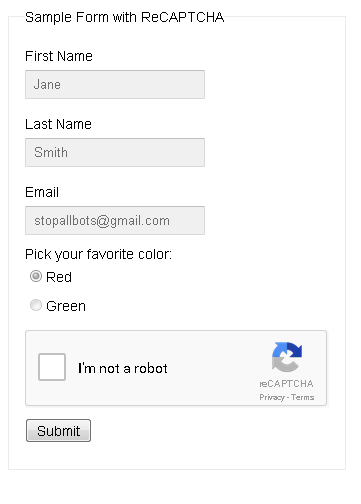Check the "I'm not a robot" checkbox
The image size is (361, 504).
[52, 367]
